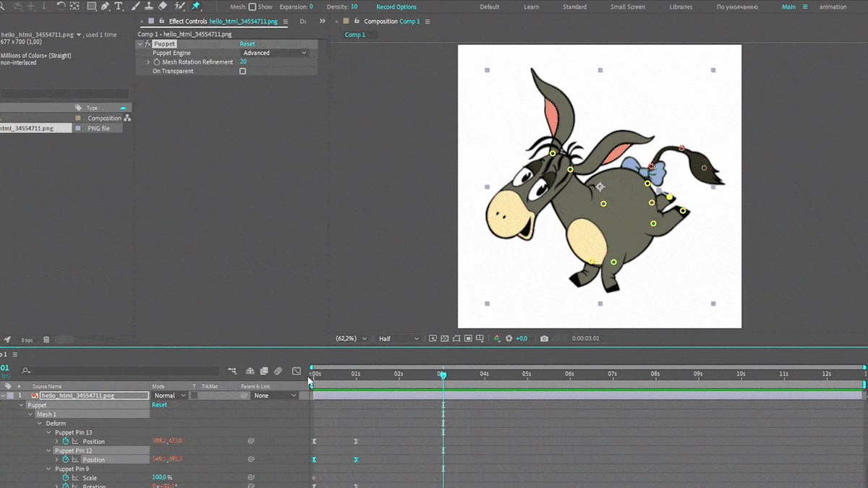Image resolution: width=868 pixels, height=488 pixels.
Task: Select the Horizontal Type tool
Action: tap(119, 6)
